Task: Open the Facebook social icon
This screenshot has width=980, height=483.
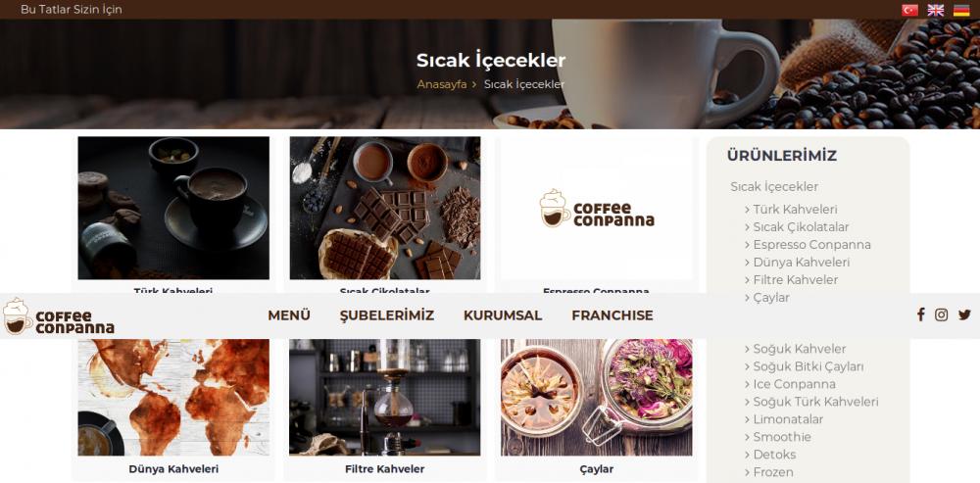Action: [x=920, y=314]
